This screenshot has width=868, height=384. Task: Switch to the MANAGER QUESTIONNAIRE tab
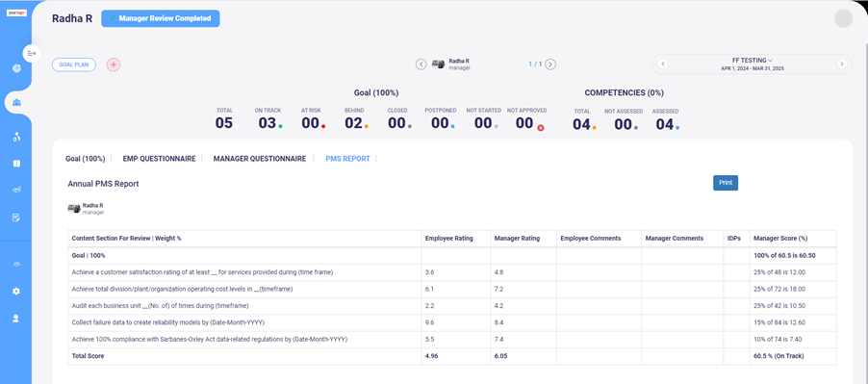click(260, 159)
